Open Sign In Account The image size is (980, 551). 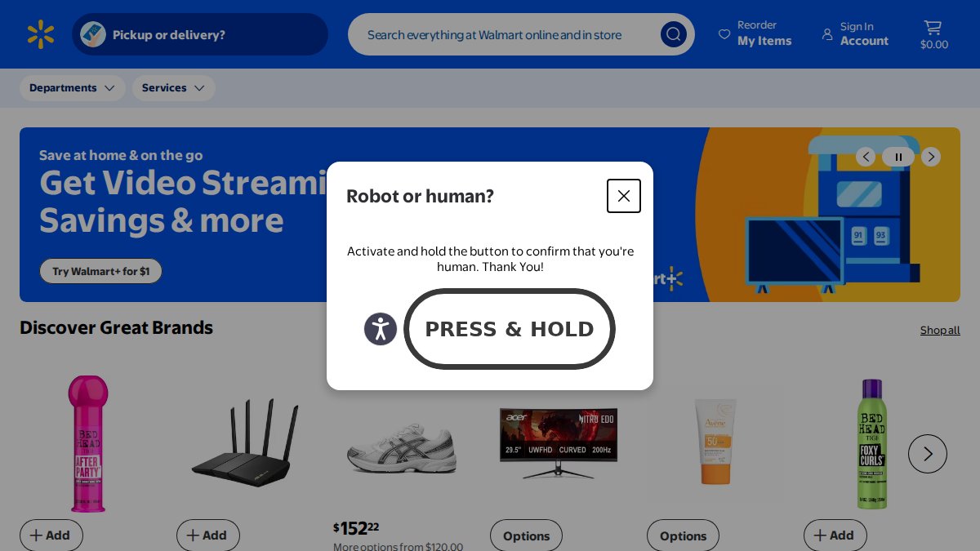point(855,33)
